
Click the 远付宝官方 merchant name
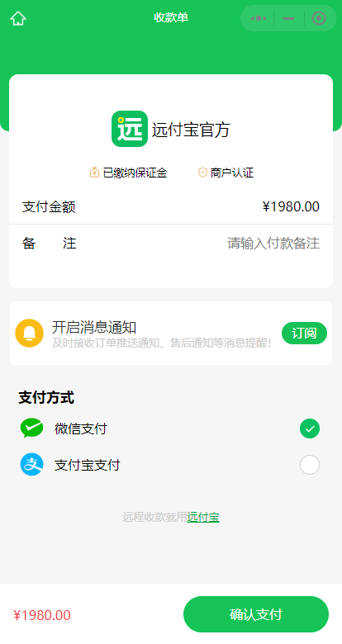click(x=191, y=130)
